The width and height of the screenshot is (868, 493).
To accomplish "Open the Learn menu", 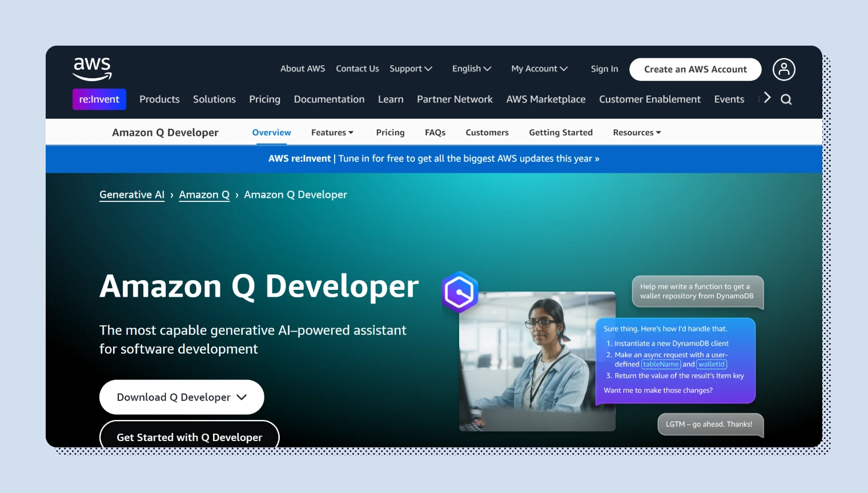I will [391, 99].
